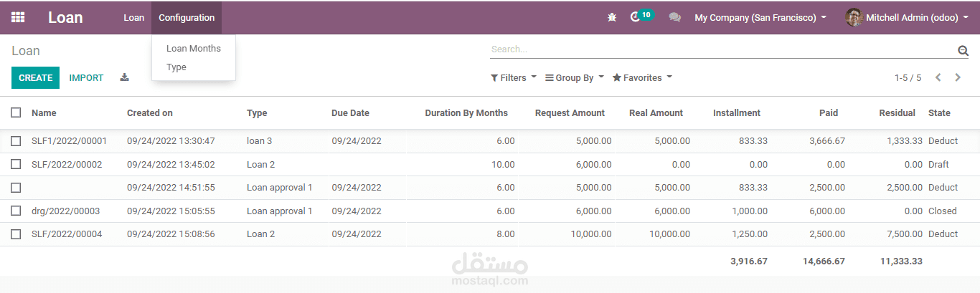Open My Company (San Francisco) selector
Image resolution: width=980 pixels, height=293 pixels.
[x=760, y=17]
